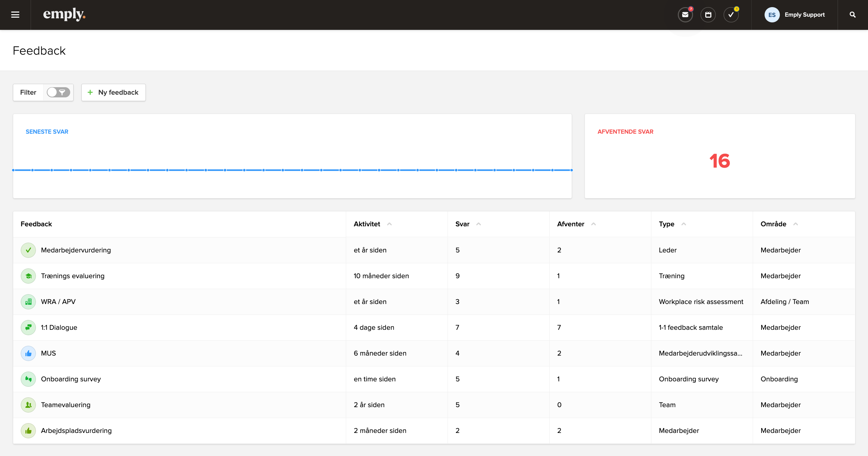The image size is (868, 456).
Task: Click the Afventende svar number 16
Action: 719,161
